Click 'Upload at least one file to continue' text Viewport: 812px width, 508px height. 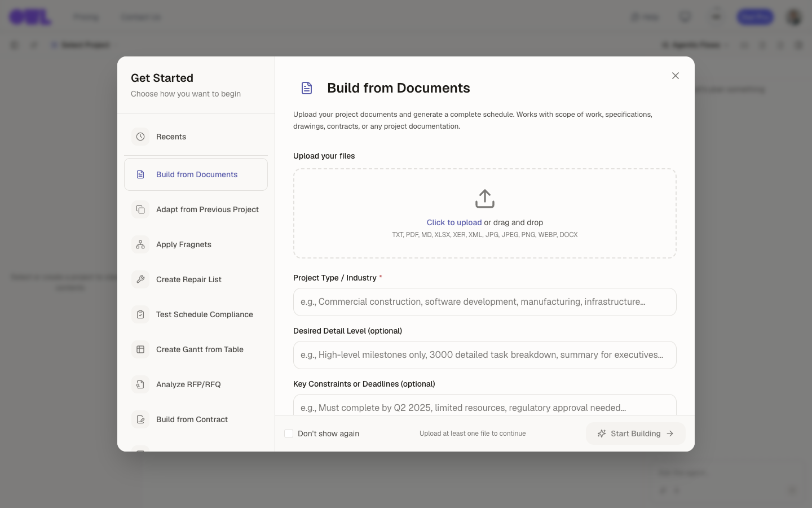[x=473, y=433]
